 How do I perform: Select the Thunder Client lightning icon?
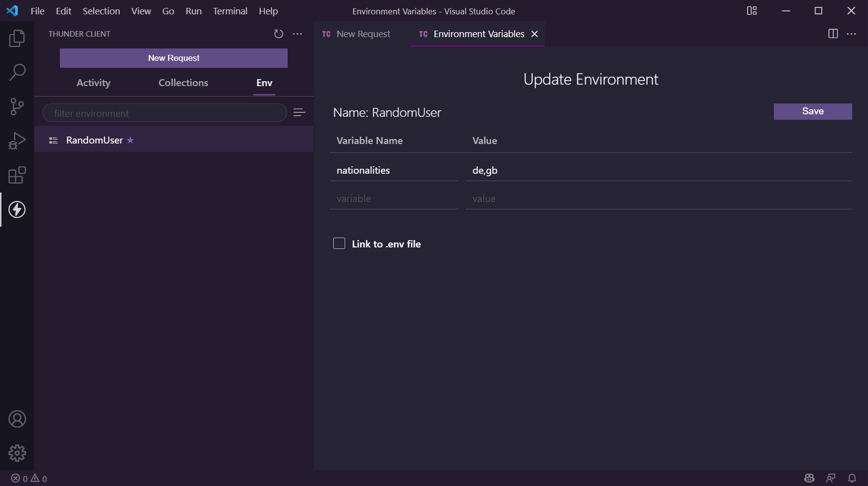(x=17, y=209)
